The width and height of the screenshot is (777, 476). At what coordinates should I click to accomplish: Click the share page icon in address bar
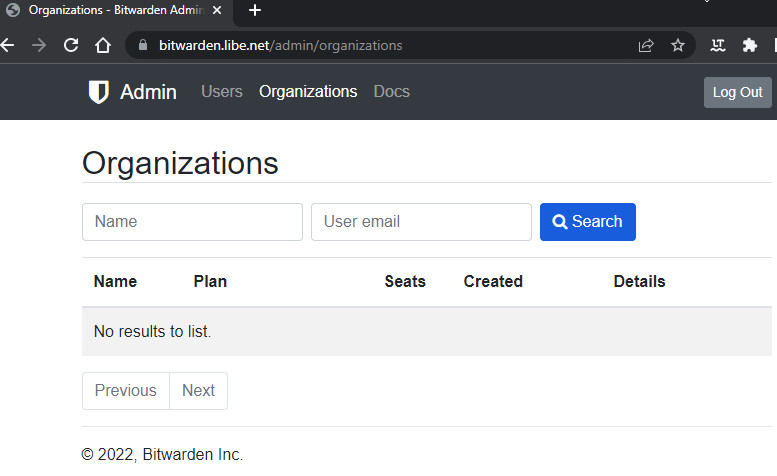tap(646, 45)
